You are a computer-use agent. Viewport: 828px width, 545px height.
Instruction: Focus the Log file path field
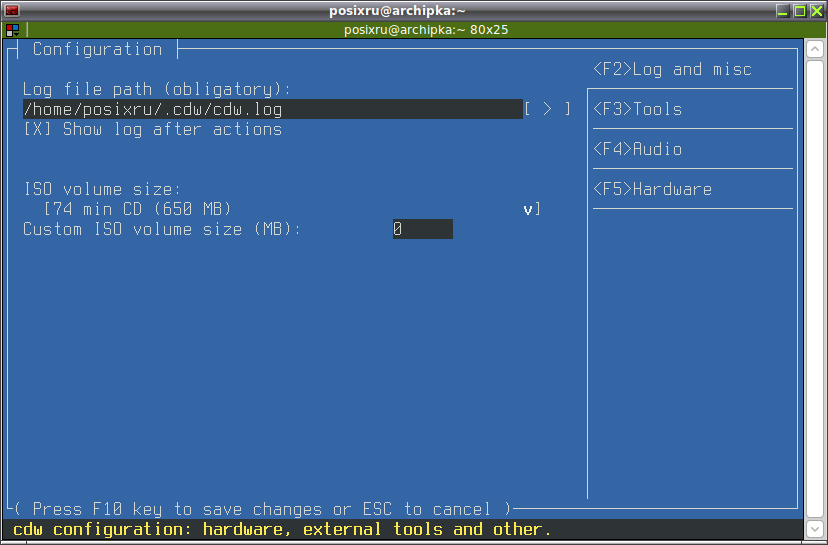coord(272,109)
